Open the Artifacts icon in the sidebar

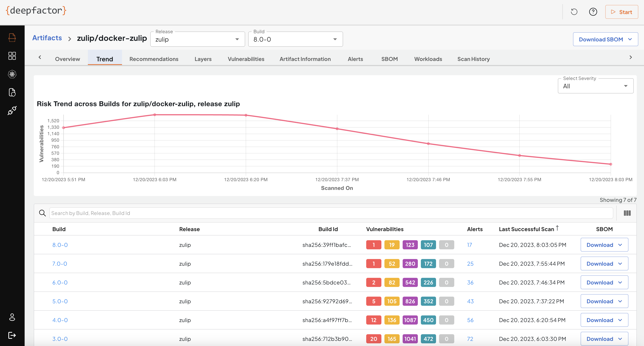tap(12, 38)
